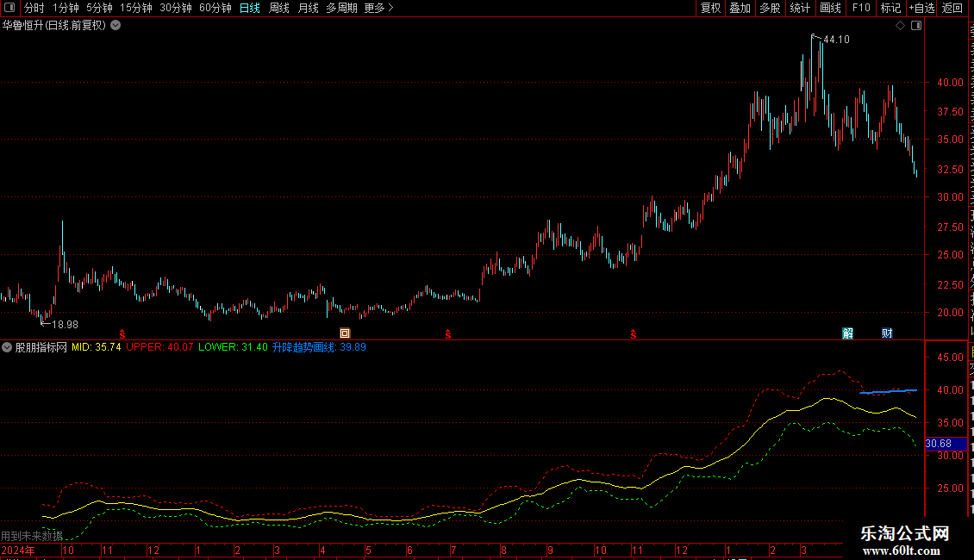Open dropdown beside 股朋指标网 indicator name
974x560 pixels.
click(7, 348)
